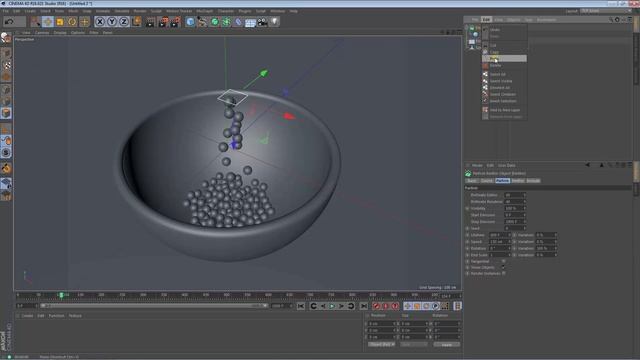Click the green timeline playhead marker
The image size is (640, 360).
[x=61, y=295]
